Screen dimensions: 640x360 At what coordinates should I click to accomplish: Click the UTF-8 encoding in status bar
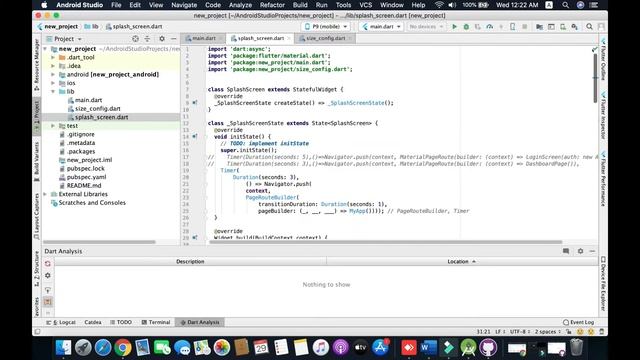[x=520, y=332]
